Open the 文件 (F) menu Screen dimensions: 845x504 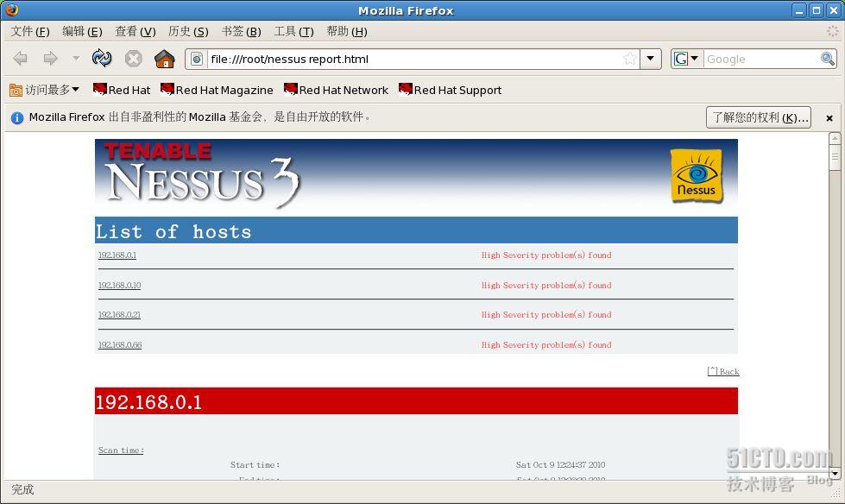point(30,31)
